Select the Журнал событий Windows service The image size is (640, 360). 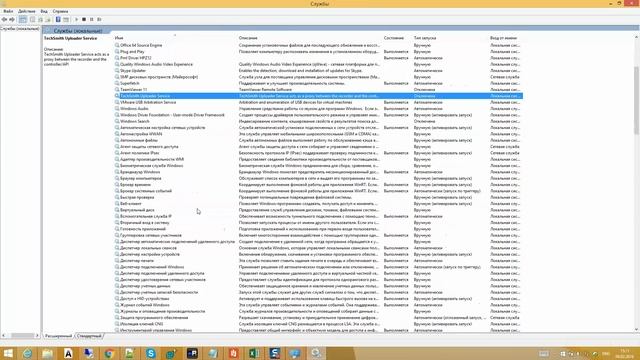point(144,305)
